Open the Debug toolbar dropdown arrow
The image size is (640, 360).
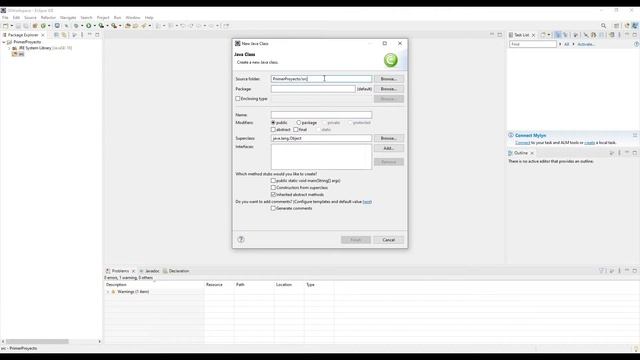point(82,26)
